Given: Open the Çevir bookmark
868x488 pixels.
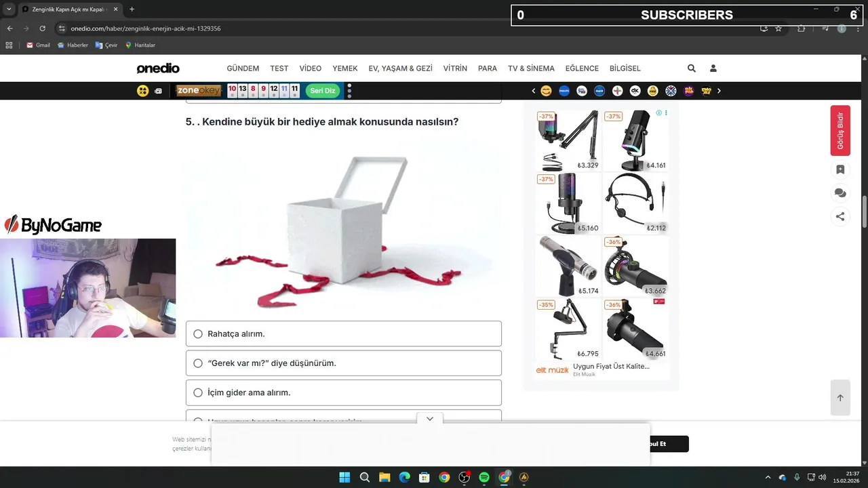Looking at the screenshot, I should tap(106, 45).
